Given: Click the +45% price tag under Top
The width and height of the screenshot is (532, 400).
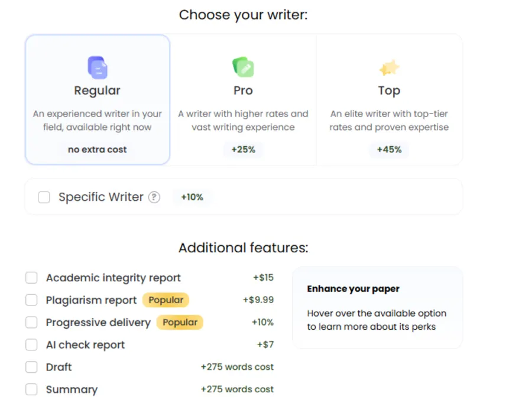Looking at the screenshot, I should (x=389, y=149).
